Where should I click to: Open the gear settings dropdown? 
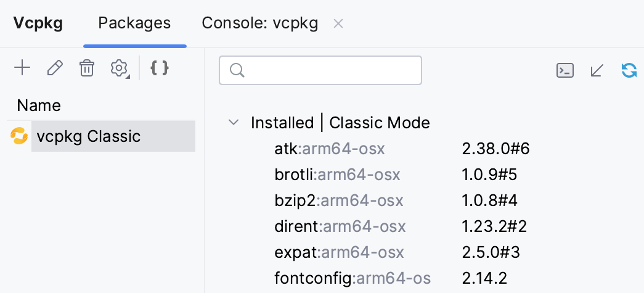[119, 68]
